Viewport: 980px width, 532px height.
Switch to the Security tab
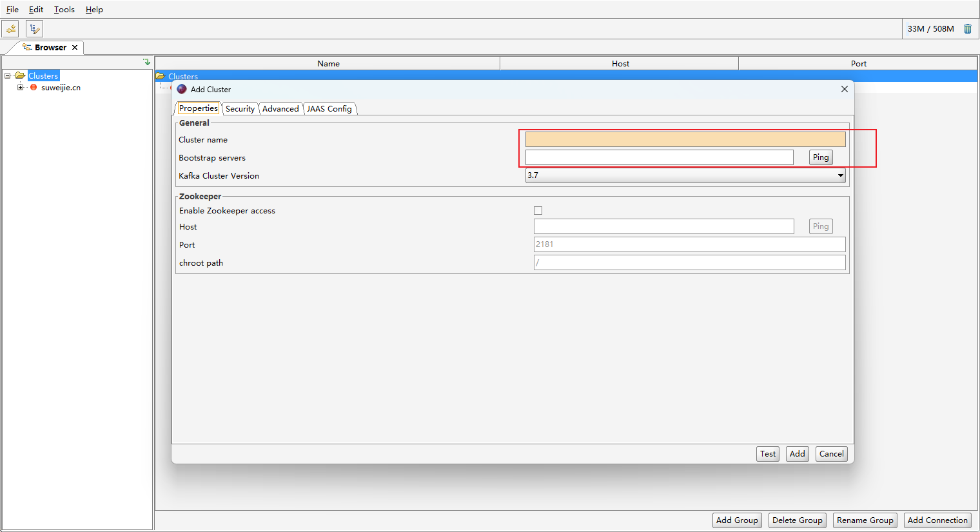(240, 108)
